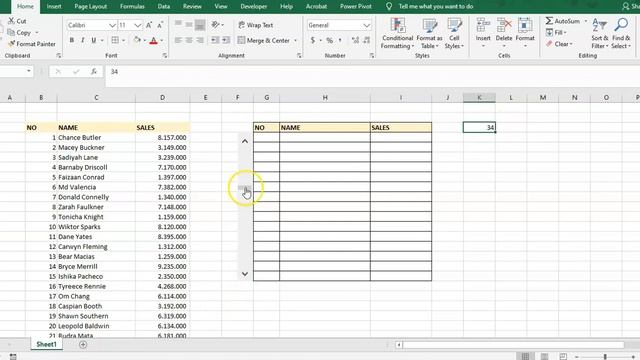Activate the Format Painter

point(32,44)
